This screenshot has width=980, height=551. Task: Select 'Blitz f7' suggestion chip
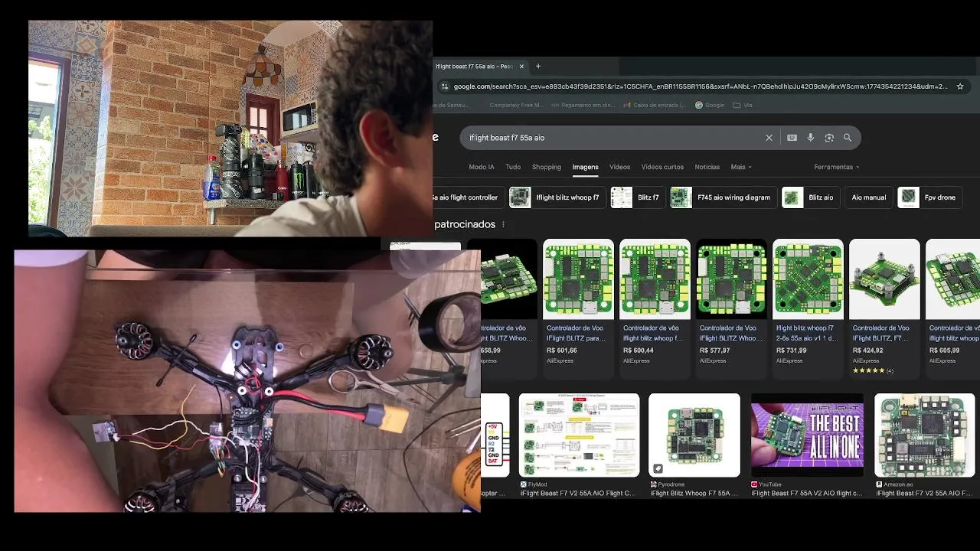(x=637, y=197)
